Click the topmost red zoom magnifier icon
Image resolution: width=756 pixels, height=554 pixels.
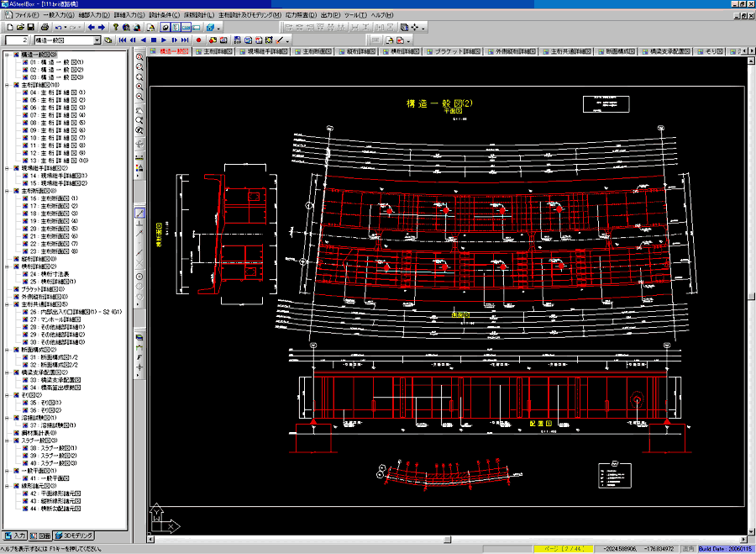point(139,56)
